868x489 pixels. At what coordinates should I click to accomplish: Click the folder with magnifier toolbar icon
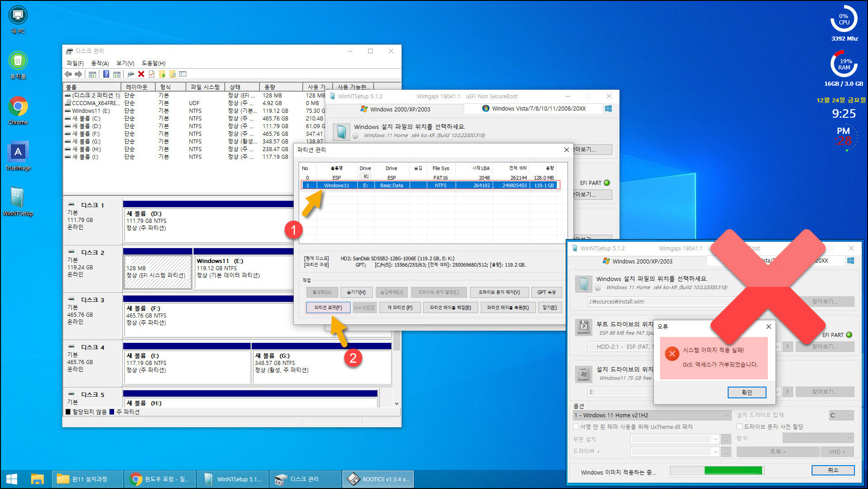[x=172, y=74]
